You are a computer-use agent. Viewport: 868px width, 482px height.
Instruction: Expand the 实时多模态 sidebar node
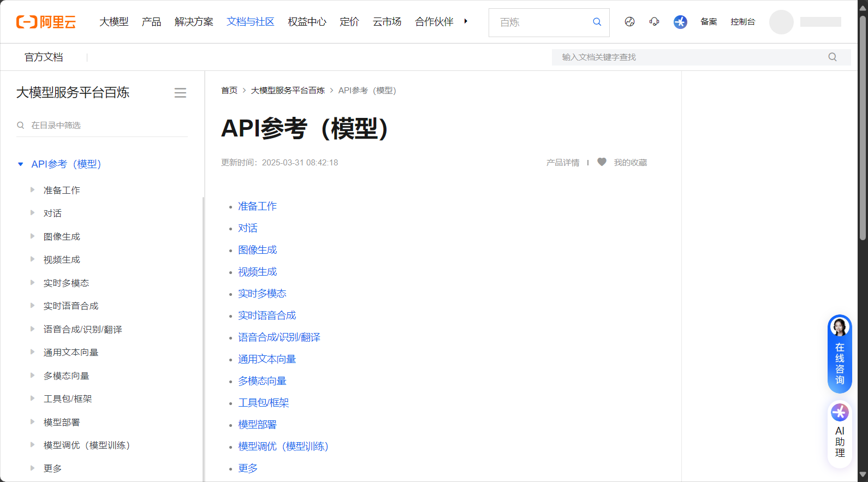[x=32, y=283]
